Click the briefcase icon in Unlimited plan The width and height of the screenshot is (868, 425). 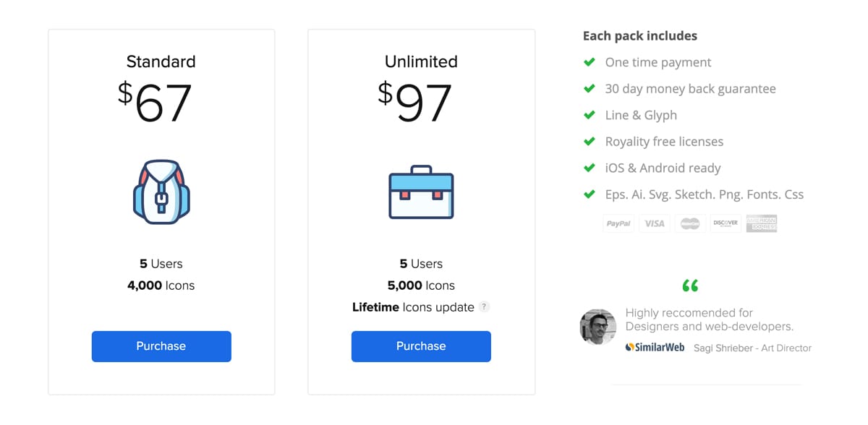[421, 191]
